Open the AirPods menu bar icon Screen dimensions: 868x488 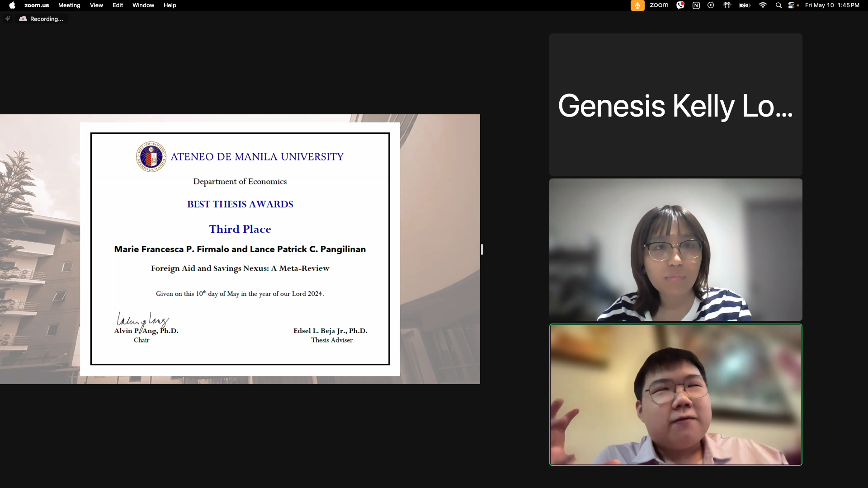[727, 5]
